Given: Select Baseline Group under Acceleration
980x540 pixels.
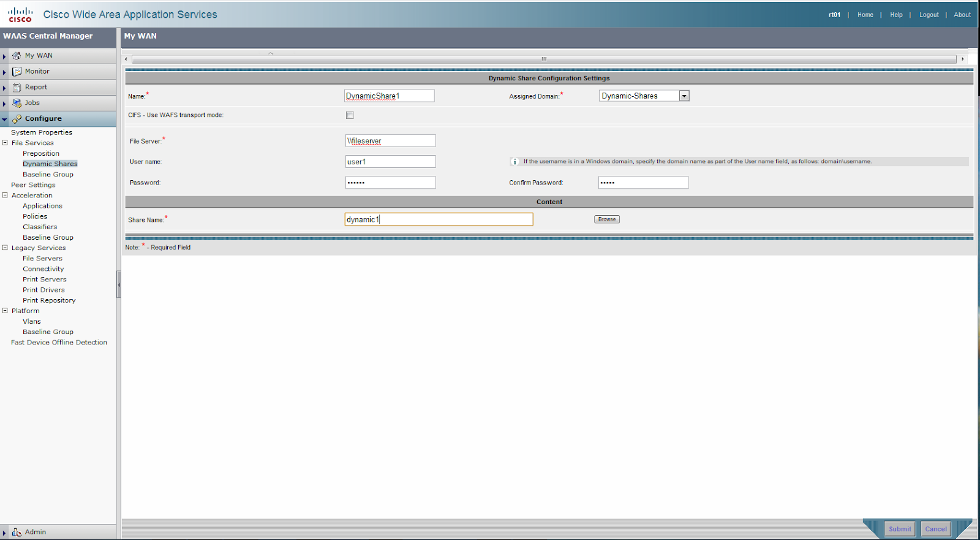Looking at the screenshot, I should (x=48, y=237).
